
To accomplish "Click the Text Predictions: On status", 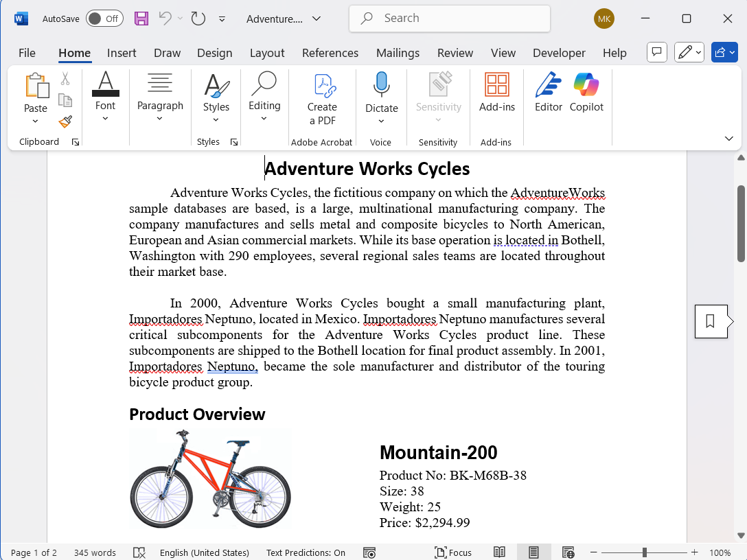I will coord(306,552).
